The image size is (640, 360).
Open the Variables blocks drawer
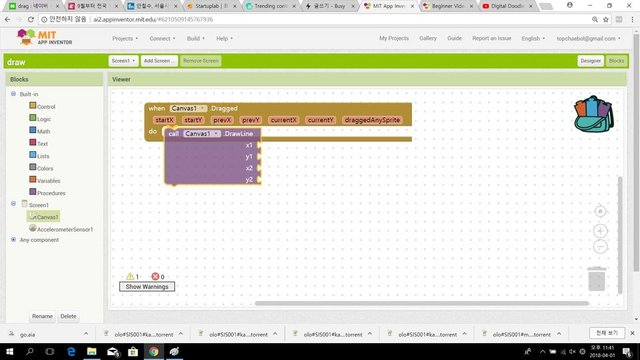(x=44, y=180)
